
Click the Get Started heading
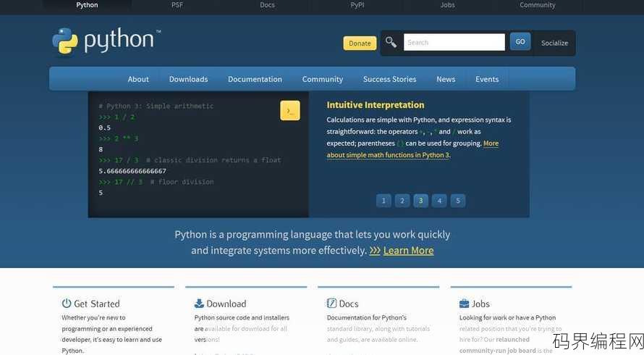(97, 304)
